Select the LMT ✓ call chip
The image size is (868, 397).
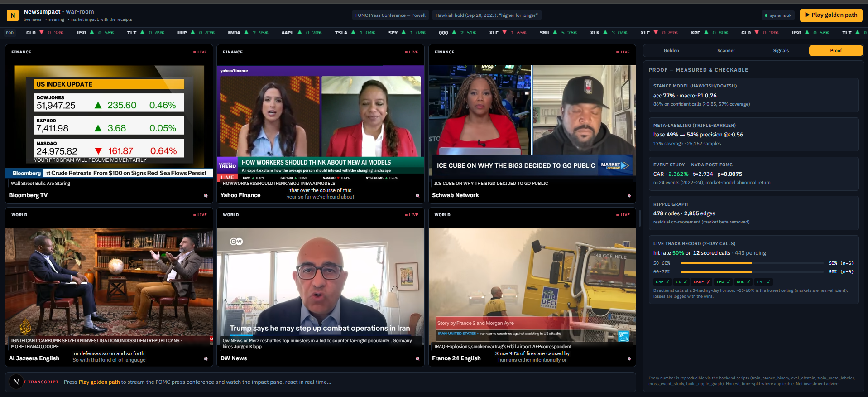(763, 282)
